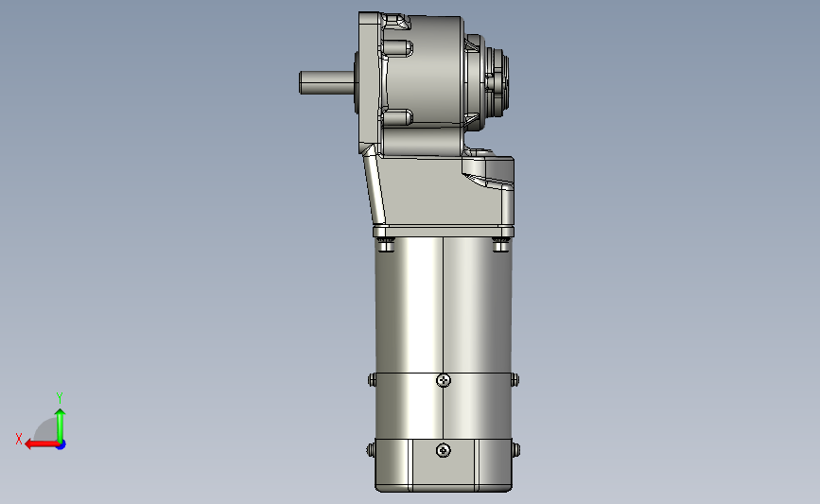Click the blue Z axis dot of the triad

pyautogui.click(x=61, y=445)
